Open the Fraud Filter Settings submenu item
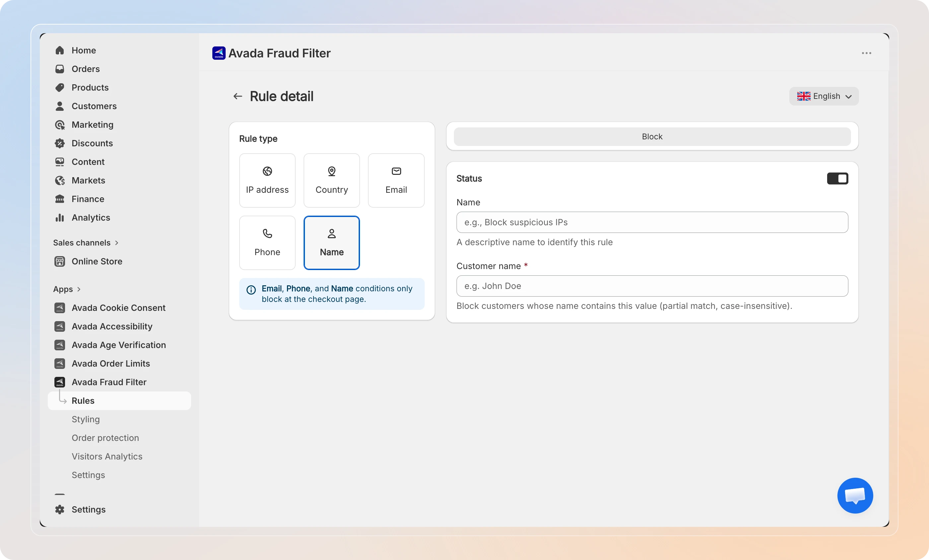929x560 pixels. point(88,475)
